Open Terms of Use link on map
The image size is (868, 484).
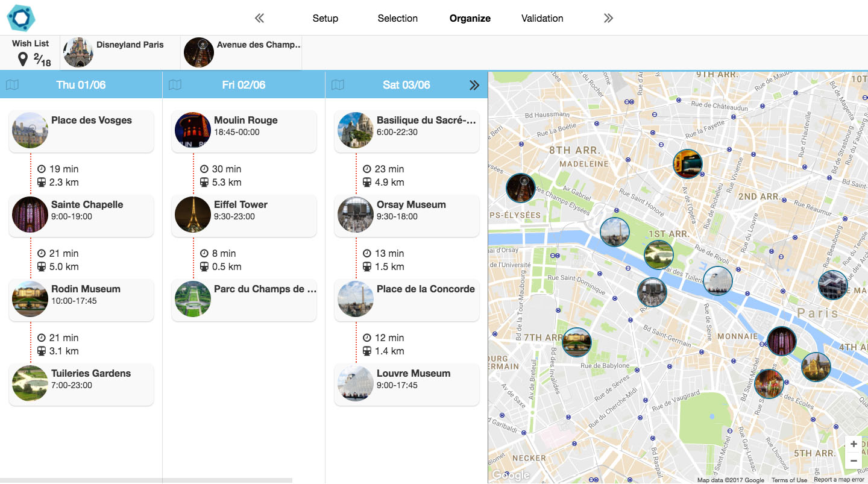coord(789,480)
